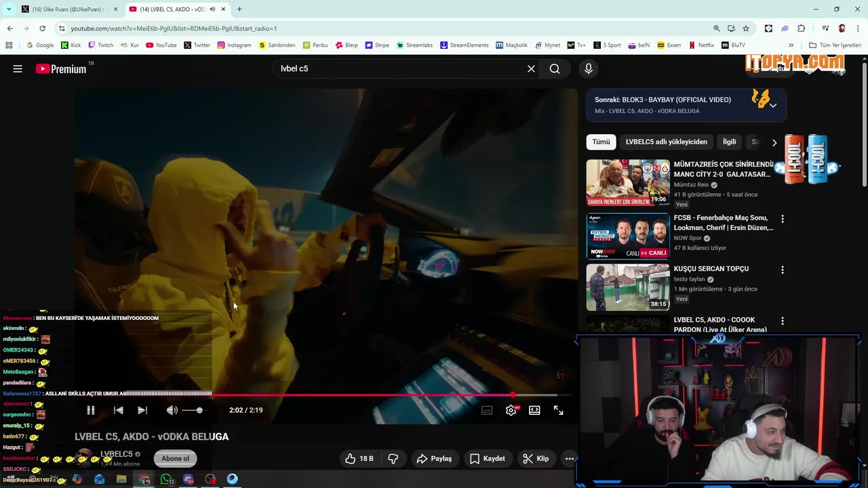Select LVBELC5 adlı yükleyiciden chip
868x488 pixels.
click(x=667, y=142)
